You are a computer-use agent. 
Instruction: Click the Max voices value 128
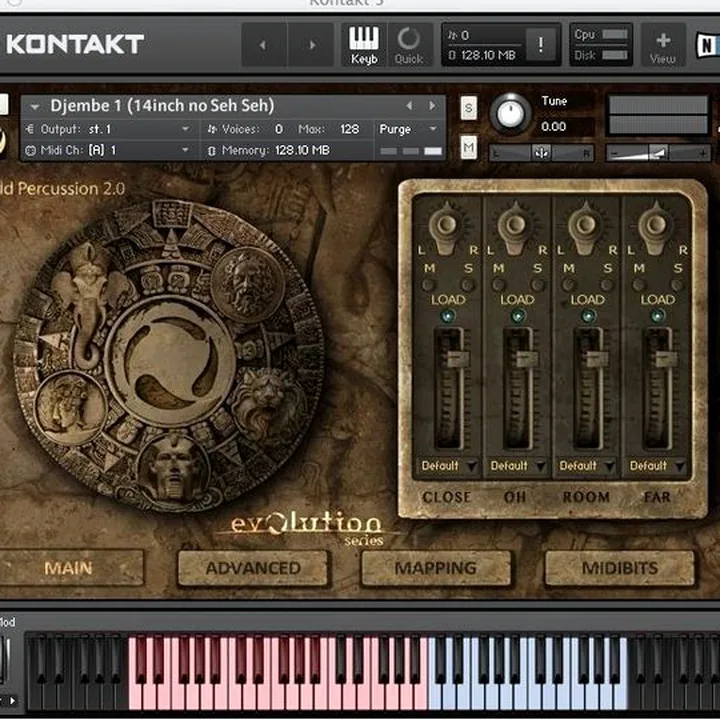350,129
